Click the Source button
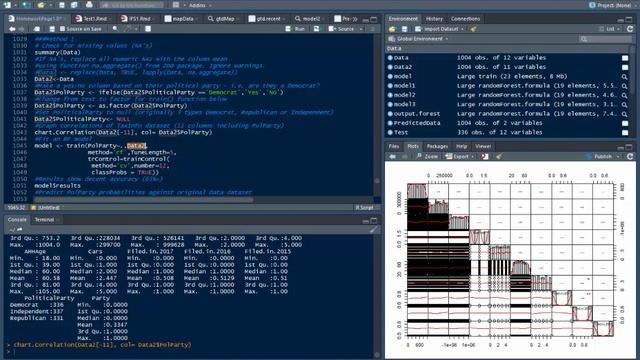The width and height of the screenshot is (640, 360). click(342, 29)
